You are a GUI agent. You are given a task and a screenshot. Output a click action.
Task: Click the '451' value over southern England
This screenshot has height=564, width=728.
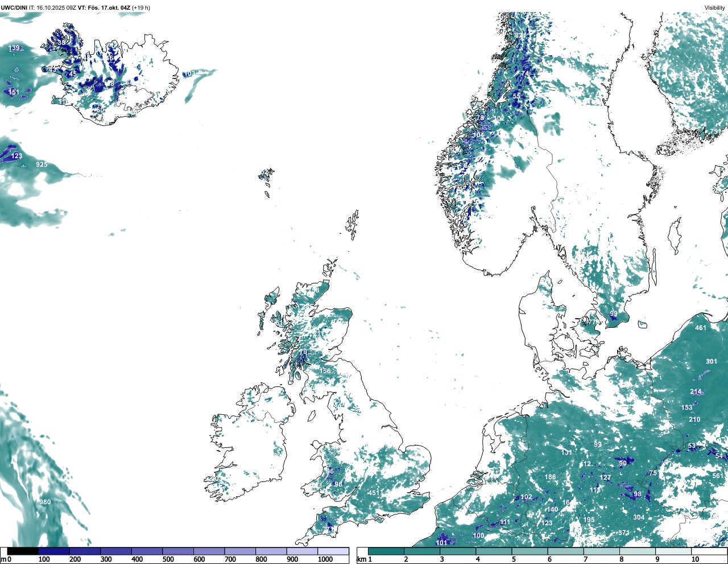tap(374, 493)
